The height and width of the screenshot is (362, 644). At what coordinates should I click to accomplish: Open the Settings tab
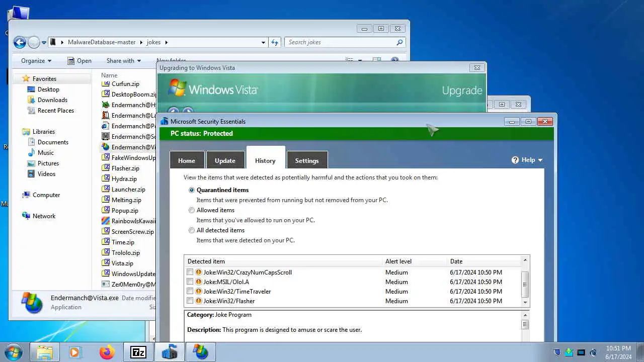coord(307,160)
